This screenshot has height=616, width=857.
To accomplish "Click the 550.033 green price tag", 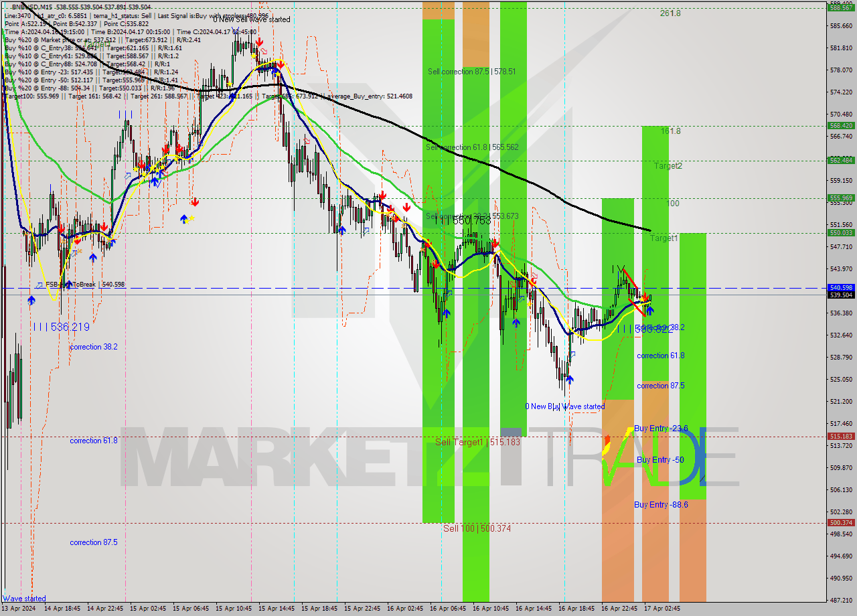I will [841, 232].
